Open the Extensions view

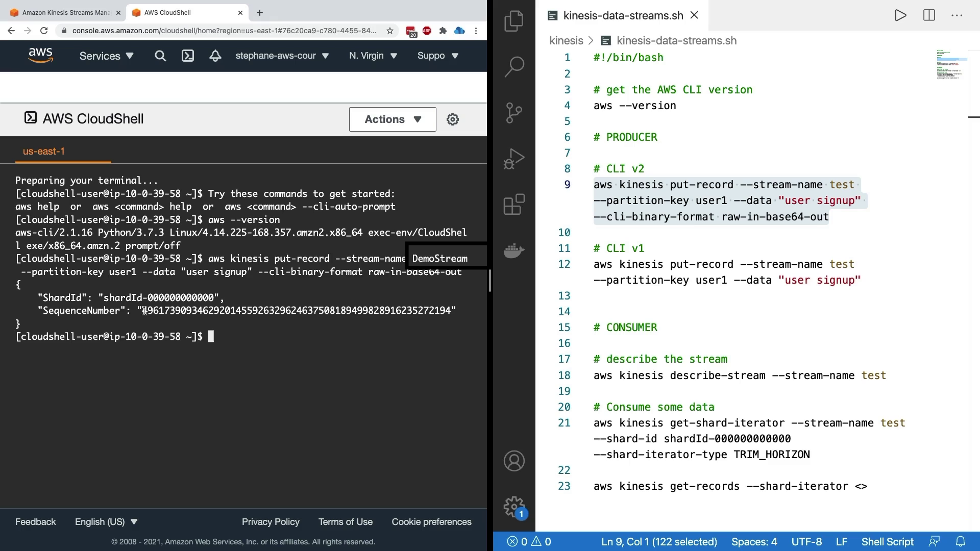tap(513, 205)
